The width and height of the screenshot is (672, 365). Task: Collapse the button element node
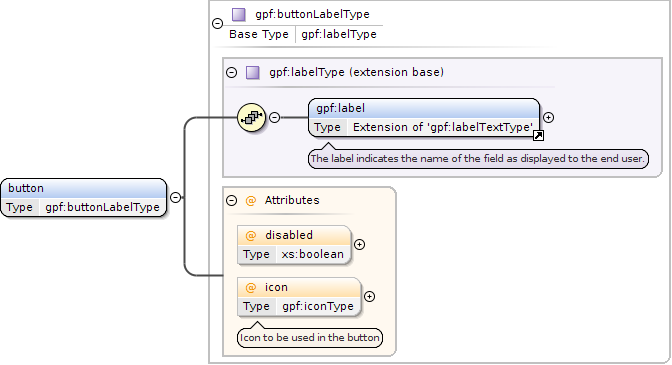click(x=175, y=197)
